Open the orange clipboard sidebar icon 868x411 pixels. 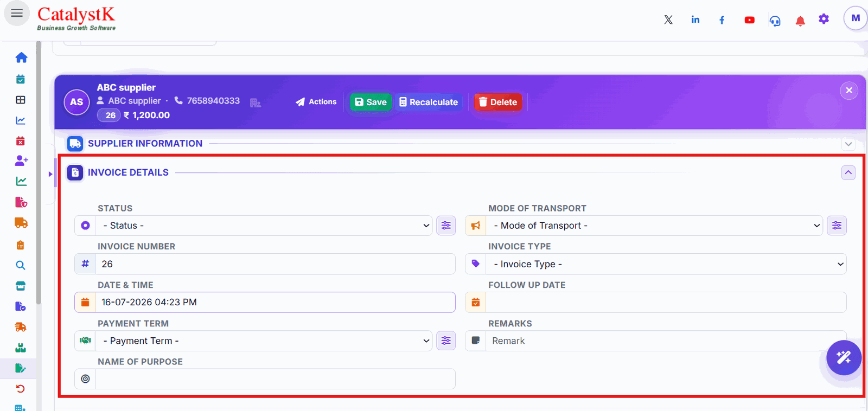tap(21, 245)
